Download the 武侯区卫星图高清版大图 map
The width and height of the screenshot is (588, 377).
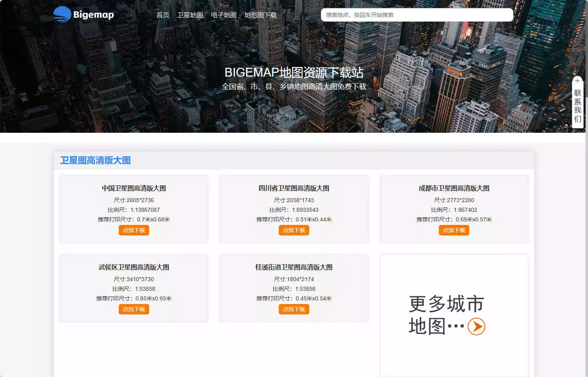coord(134,309)
